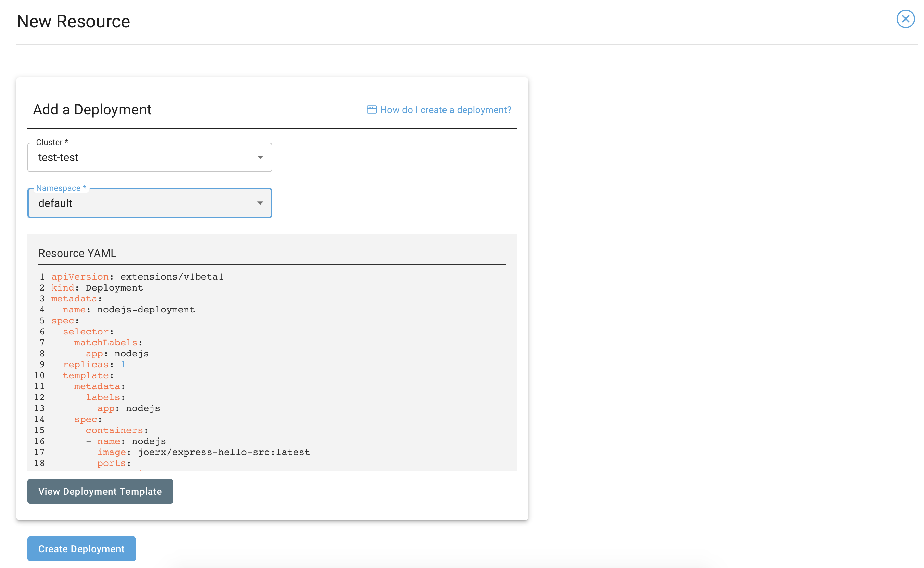Expand the Cluster dropdown arrow
Screen dimensions: 924x568
(x=260, y=157)
